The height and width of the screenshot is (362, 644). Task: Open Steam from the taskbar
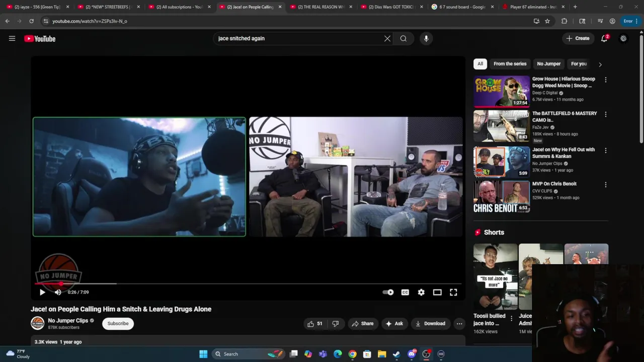[x=396, y=354]
